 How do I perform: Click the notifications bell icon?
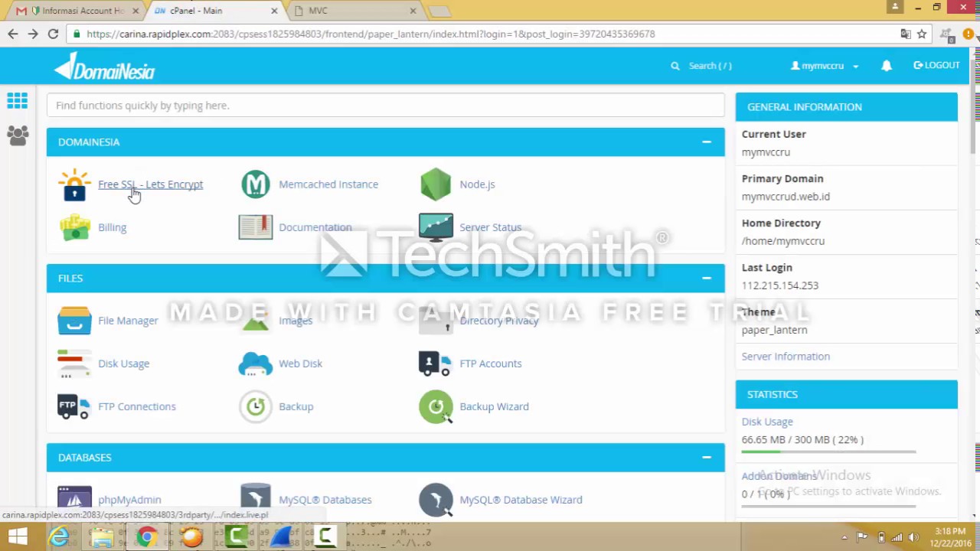[887, 66]
